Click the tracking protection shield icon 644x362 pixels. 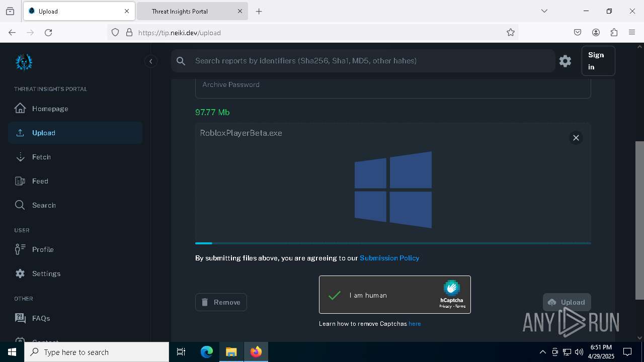click(115, 33)
